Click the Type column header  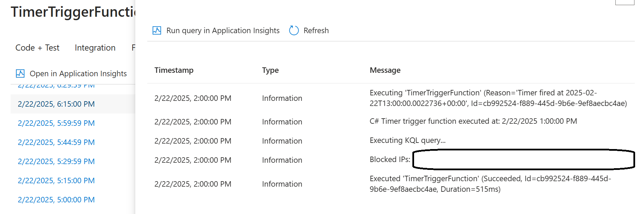(x=270, y=70)
